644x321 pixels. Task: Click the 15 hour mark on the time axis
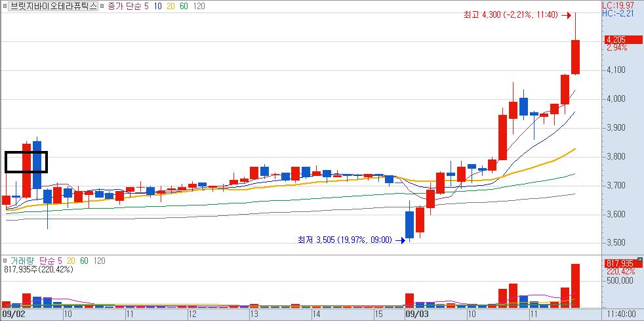(378, 314)
